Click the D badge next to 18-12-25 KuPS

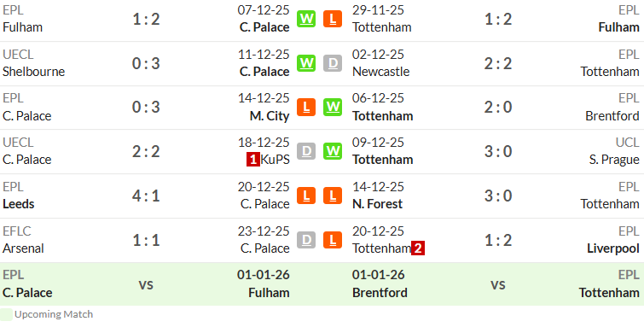306,151
